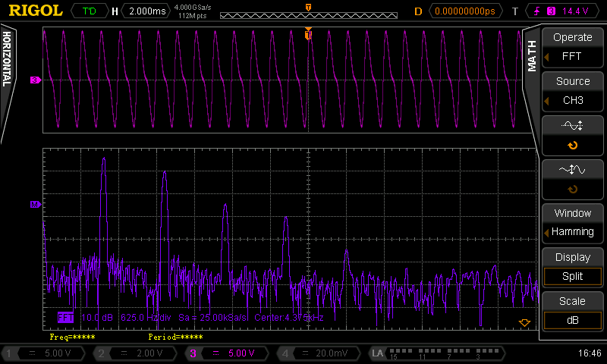Click the orange trigger position marker on waveform
The height and width of the screenshot is (364, 607).
pos(308,34)
